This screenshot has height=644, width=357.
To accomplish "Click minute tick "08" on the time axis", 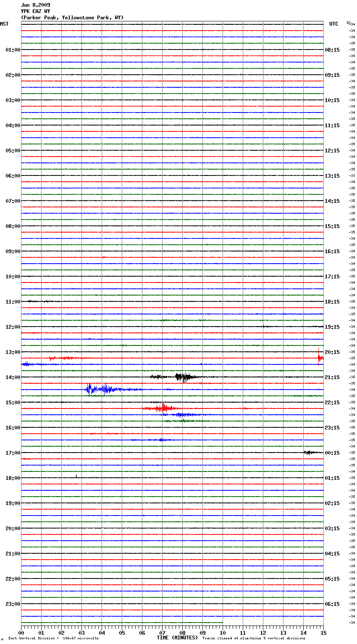I will [x=182, y=633].
